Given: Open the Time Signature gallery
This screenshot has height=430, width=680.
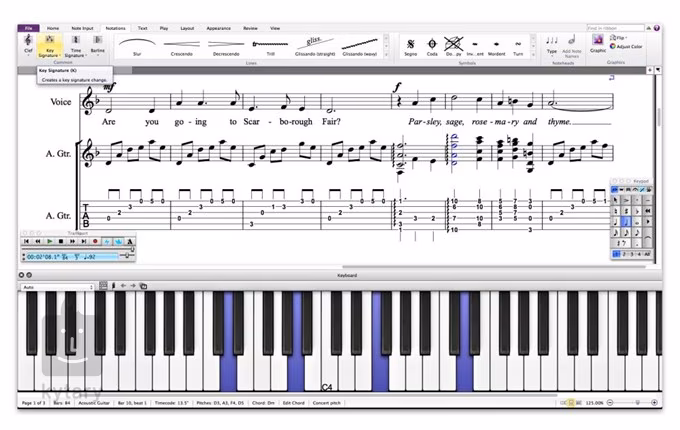Looking at the screenshot, I should tap(75, 43).
